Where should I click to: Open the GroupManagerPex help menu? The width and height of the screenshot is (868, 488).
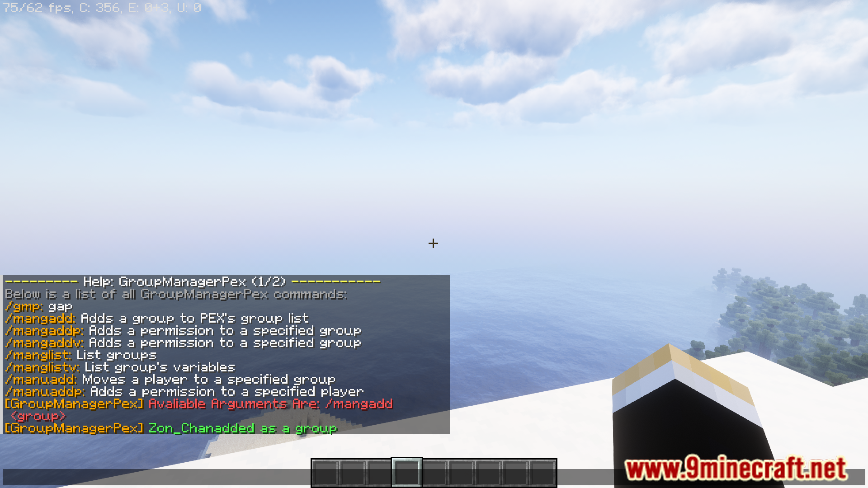pos(191,281)
